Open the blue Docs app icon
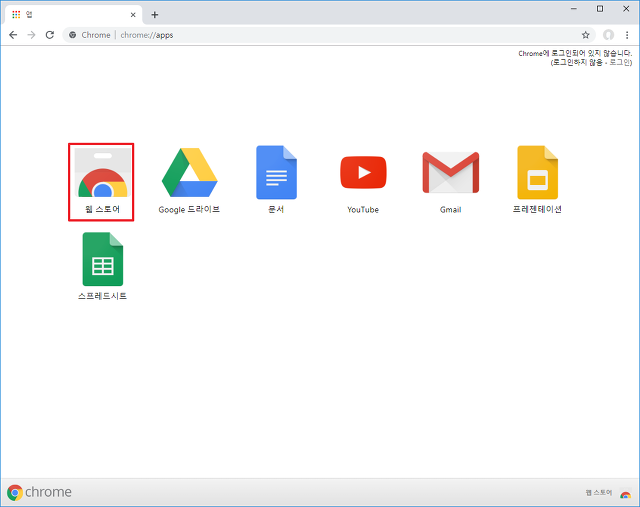Viewport: 640px width, 507px height. coord(276,172)
